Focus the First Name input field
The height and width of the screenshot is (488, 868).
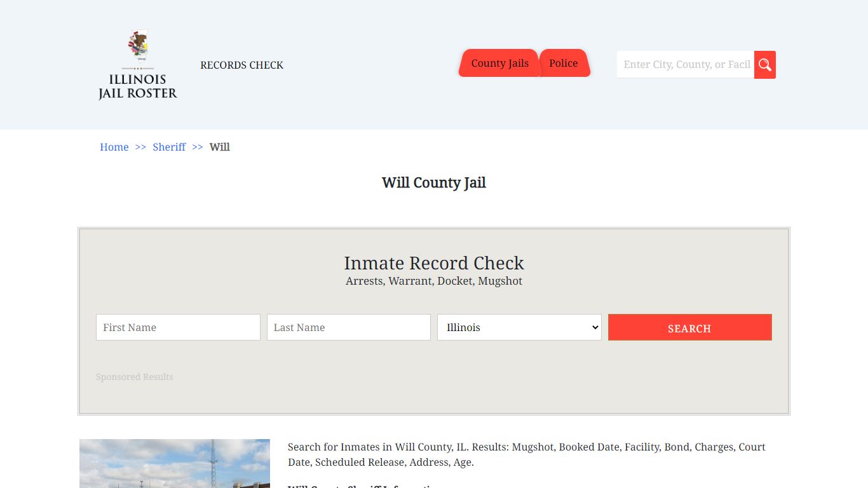(x=178, y=327)
